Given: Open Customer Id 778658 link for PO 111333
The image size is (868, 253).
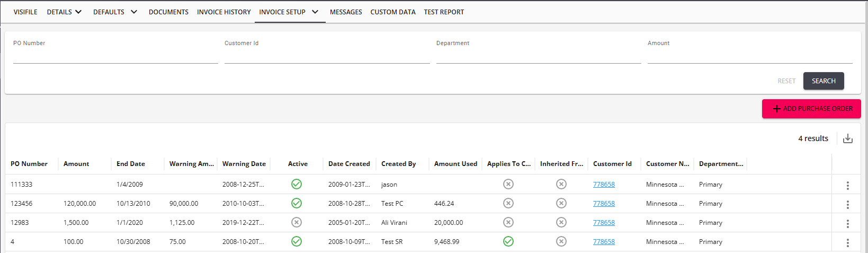Looking at the screenshot, I should (604, 185).
